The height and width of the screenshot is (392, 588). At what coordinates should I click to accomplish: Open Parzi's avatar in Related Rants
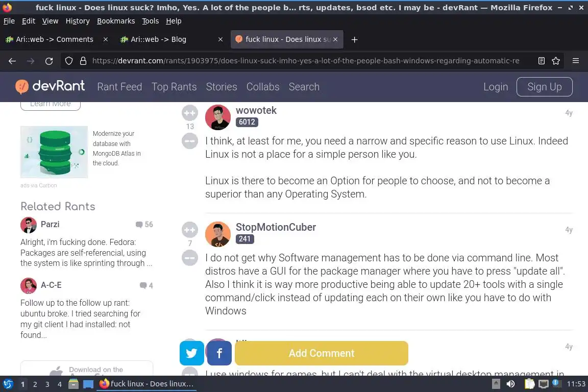coord(29,225)
